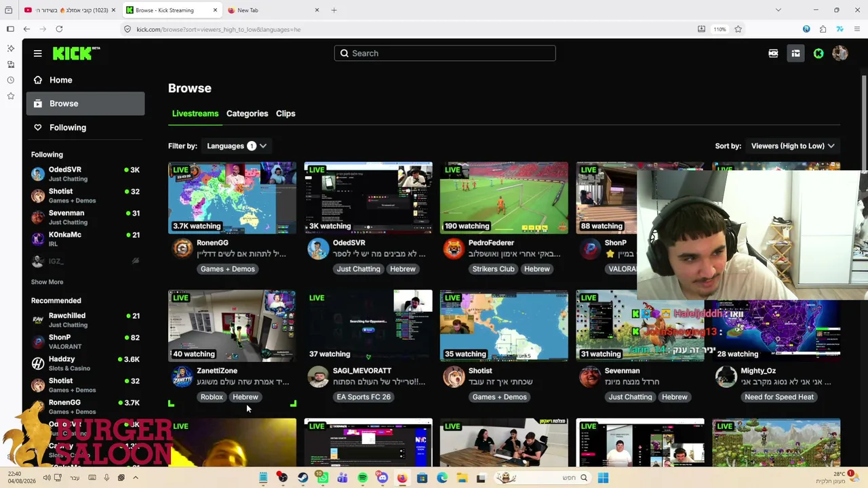868x488 pixels.
Task: Switch to the Categories tab
Action: point(247,113)
